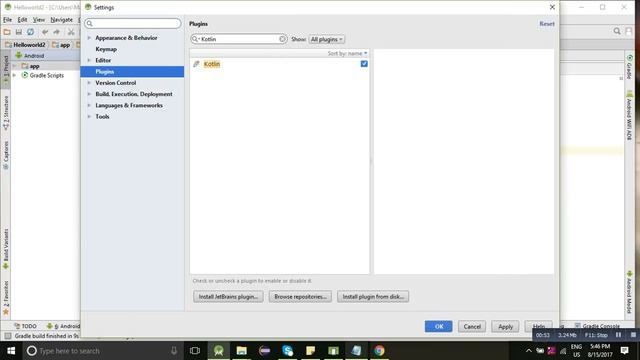Open the View menu
This screenshot has width=640, height=360.
39,20
